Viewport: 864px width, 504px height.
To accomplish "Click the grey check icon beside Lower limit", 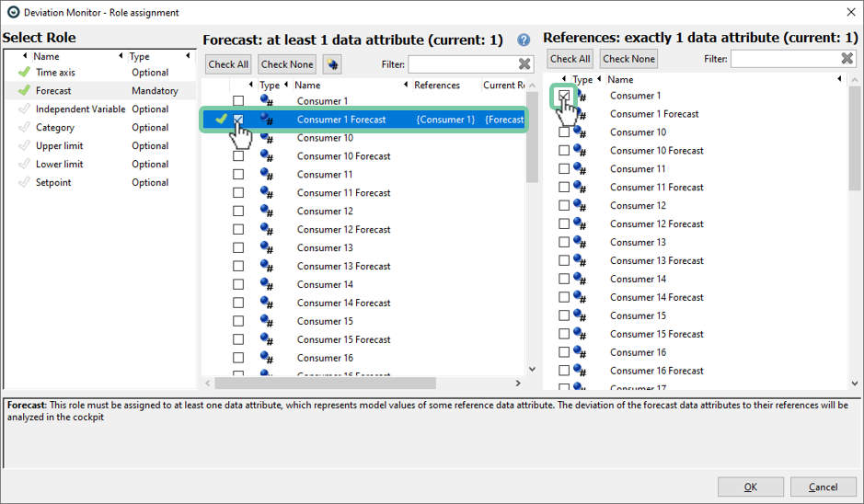I will pos(24,164).
